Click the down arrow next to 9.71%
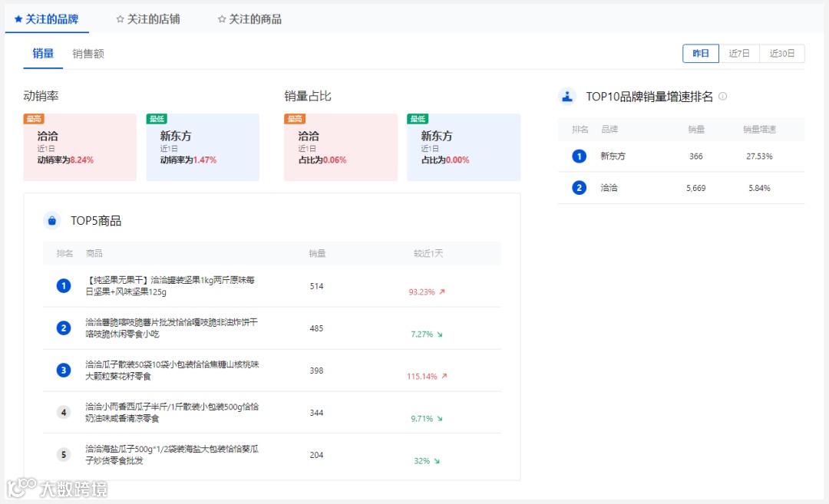This screenshot has width=829, height=504. pos(439,419)
